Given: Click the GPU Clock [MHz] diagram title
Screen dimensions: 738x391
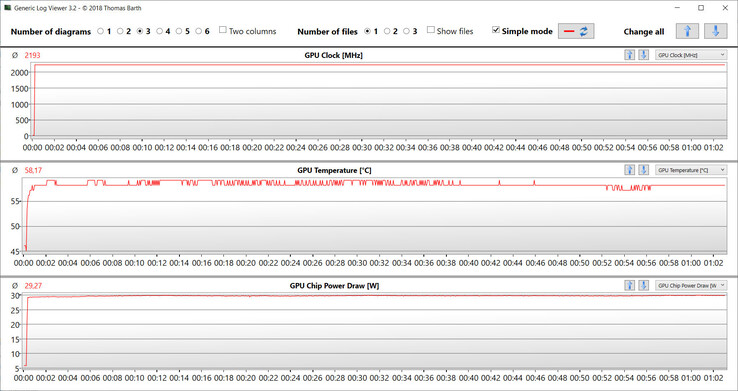Looking at the screenshot, I should point(333,55).
